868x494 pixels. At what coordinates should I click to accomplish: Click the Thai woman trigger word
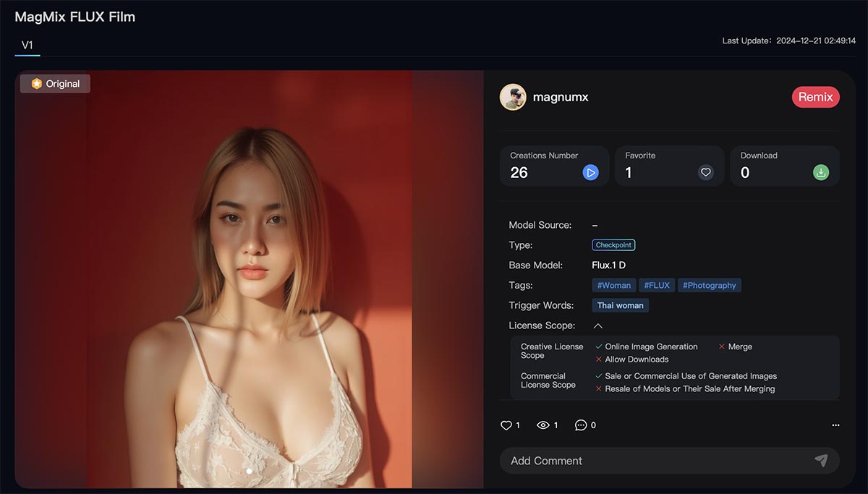coord(620,305)
